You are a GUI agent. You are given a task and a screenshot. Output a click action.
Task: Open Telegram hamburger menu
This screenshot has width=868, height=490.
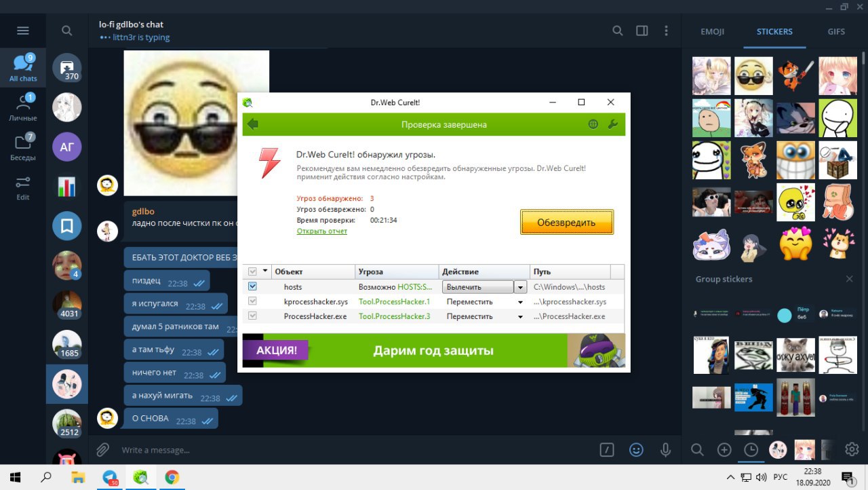click(x=23, y=31)
